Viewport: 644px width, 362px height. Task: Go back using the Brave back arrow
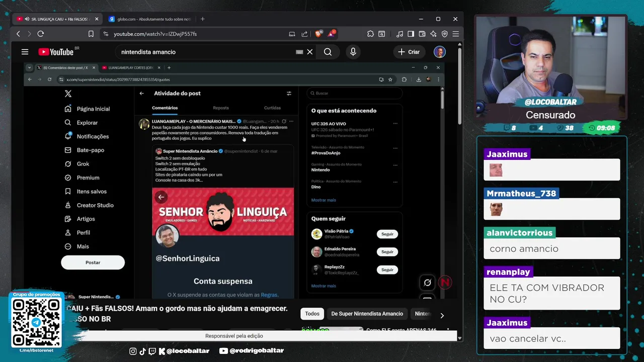click(18, 34)
